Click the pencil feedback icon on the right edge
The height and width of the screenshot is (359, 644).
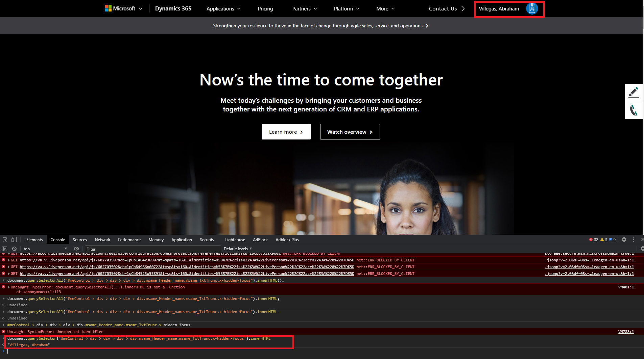634,92
